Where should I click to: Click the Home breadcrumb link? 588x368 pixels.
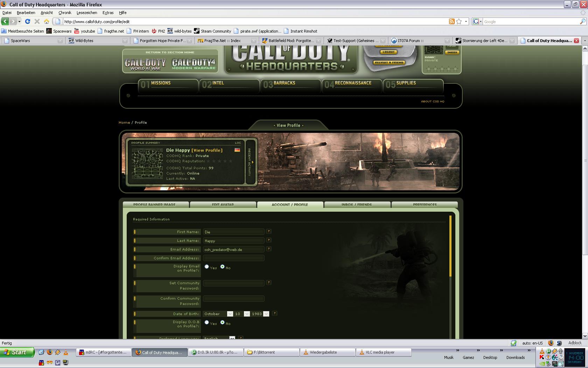point(124,122)
